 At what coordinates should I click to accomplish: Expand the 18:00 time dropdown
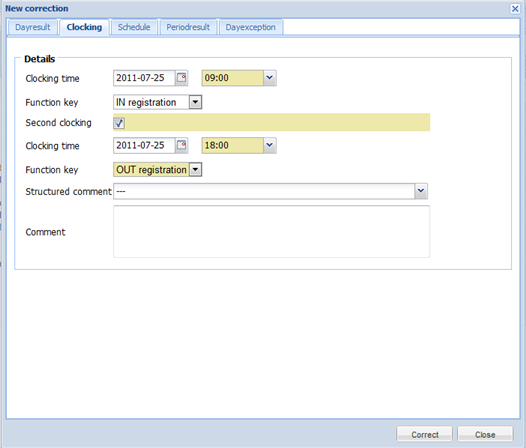[269, 145]
